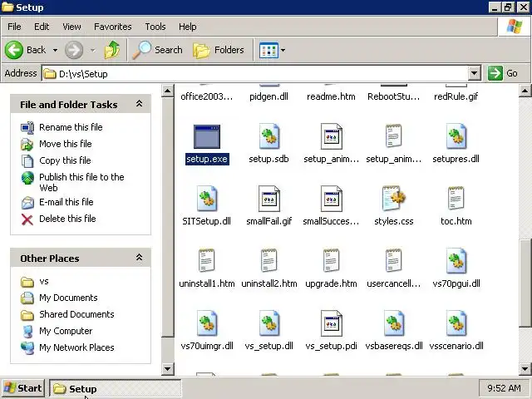Image resolution: width=532 pixels, height=399 pixels.
Task: Select the smallSucces... file icon
Action: [x=332, y=199]
